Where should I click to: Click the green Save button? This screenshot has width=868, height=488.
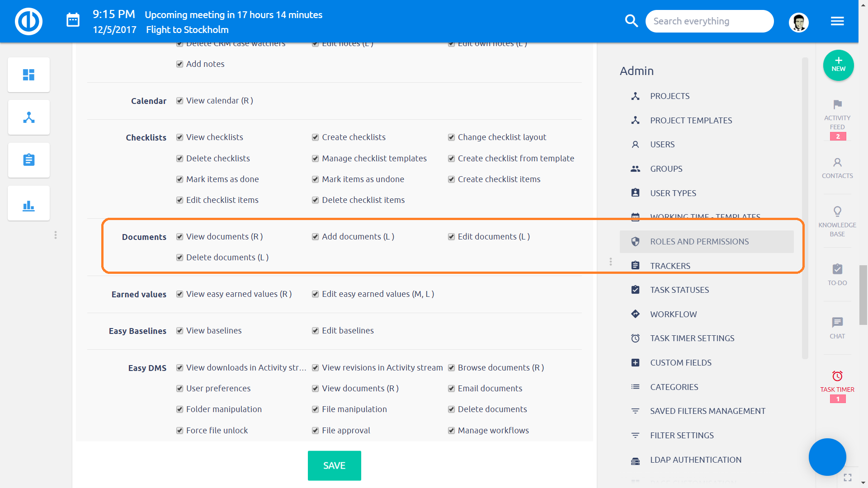click(334, 465)
